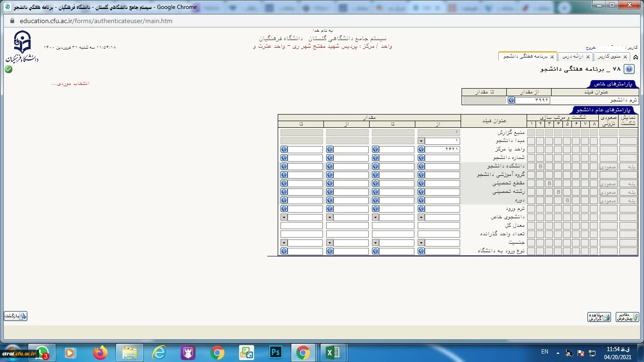
Task: Switch to the ارائه درس tab
Action: point(572,57)
